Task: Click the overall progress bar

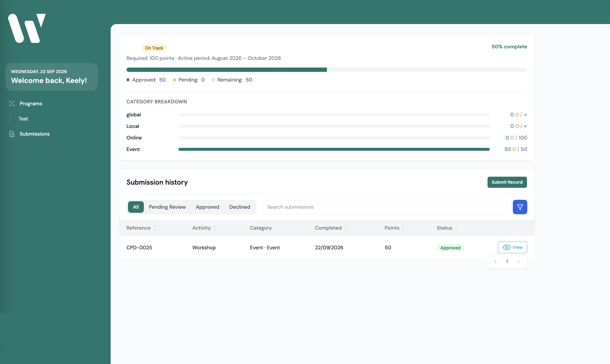Action: click(327, 70)
